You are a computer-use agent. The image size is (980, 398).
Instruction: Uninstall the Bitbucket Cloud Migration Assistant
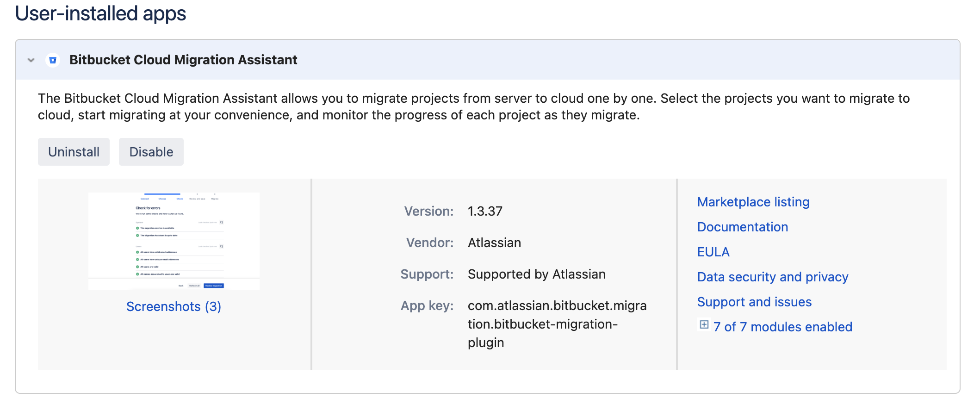(x=74, y=152)
